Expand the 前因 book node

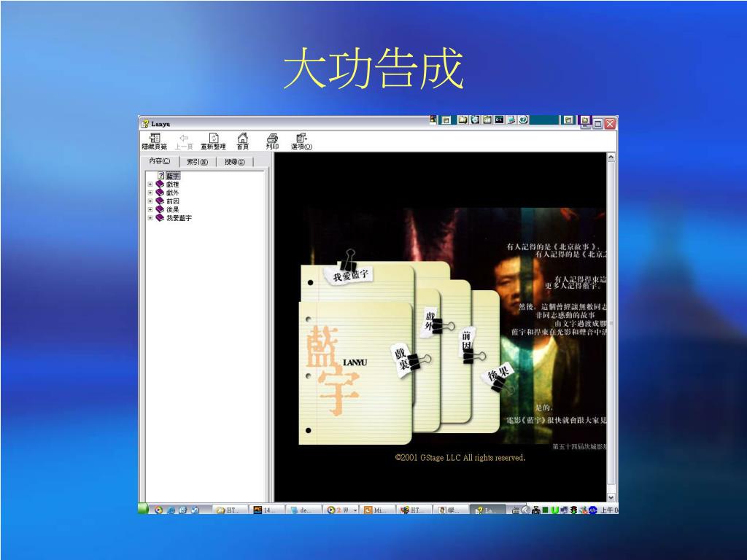pos(150,201)
